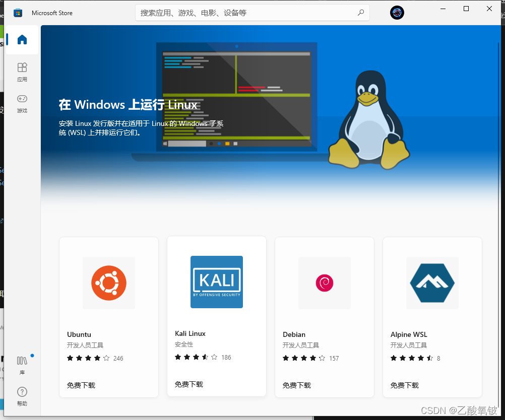Click the Microsoft Store logo icon

tap(18, 13)
